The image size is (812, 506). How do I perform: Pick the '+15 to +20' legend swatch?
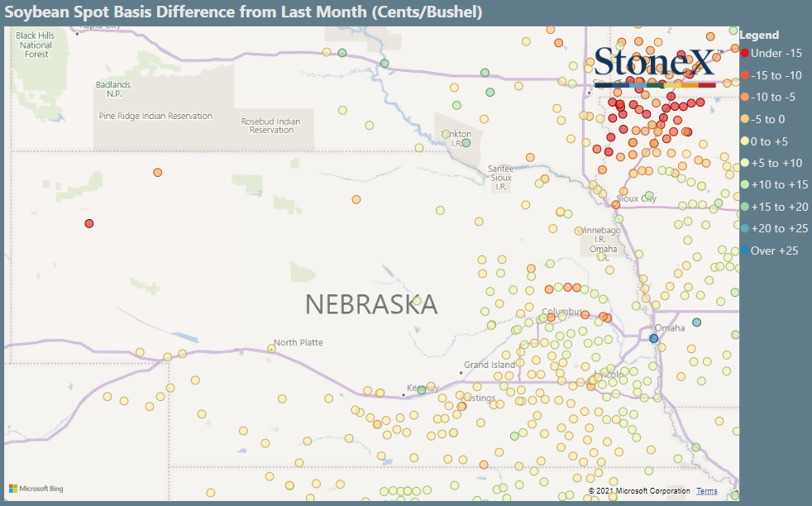click(x=745, y=207)
